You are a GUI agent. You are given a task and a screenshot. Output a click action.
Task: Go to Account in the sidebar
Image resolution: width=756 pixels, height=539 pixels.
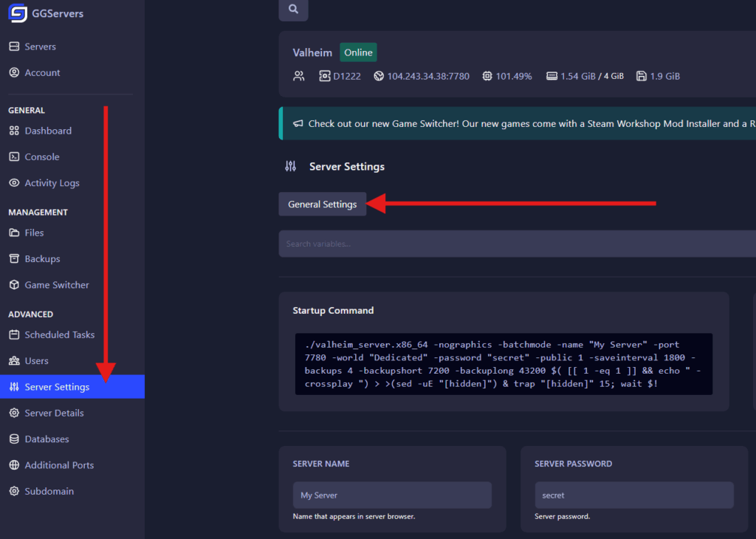42,72
